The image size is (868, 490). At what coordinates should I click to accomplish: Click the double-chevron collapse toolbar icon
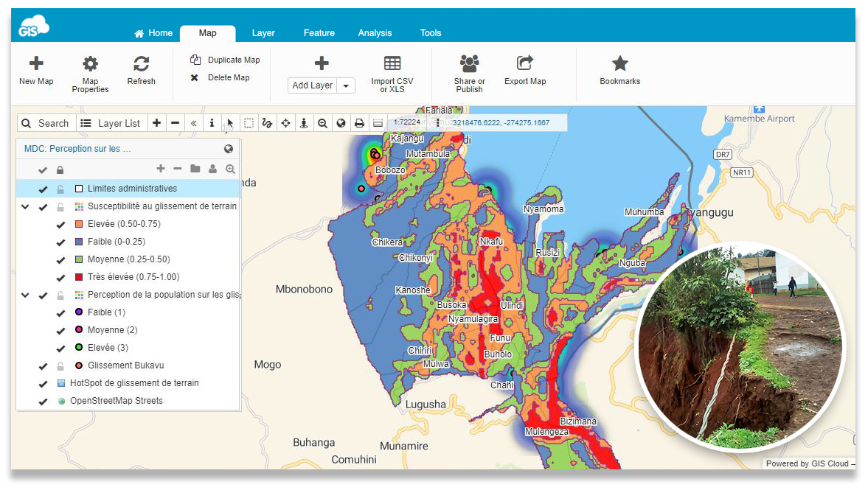tap(194, 123)
